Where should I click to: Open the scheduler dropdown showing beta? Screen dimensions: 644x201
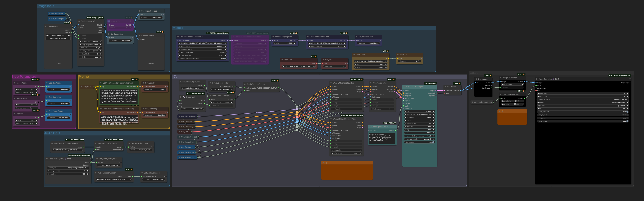(420, 117)
